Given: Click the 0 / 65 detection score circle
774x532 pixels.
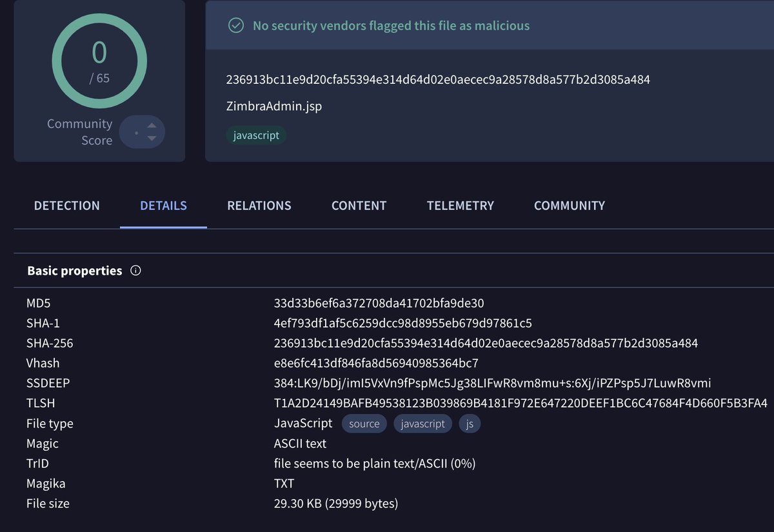Looking at the screenshot, I should coord(99,61).
